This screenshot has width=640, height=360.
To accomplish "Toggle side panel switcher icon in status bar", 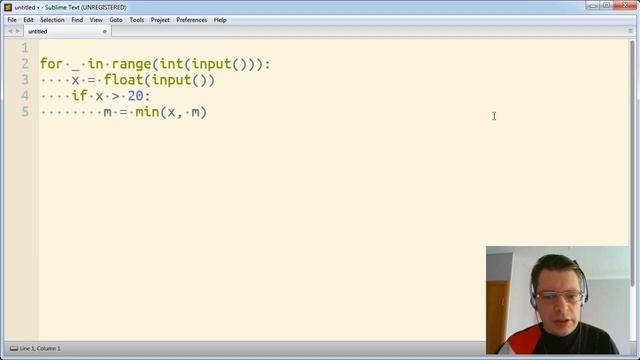I will click(x=14, y=349).
